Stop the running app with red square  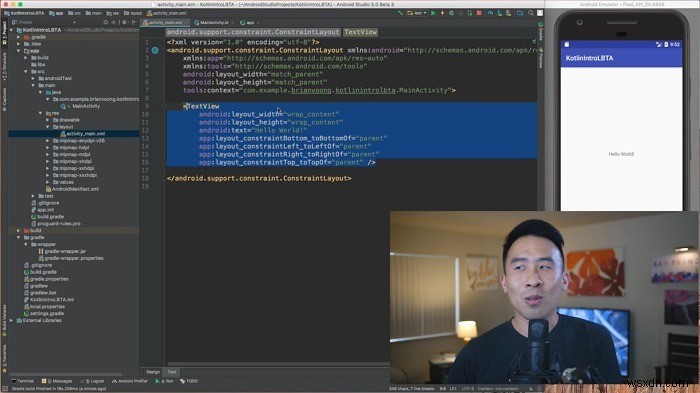pyautogui.click(x=479, y=13)
